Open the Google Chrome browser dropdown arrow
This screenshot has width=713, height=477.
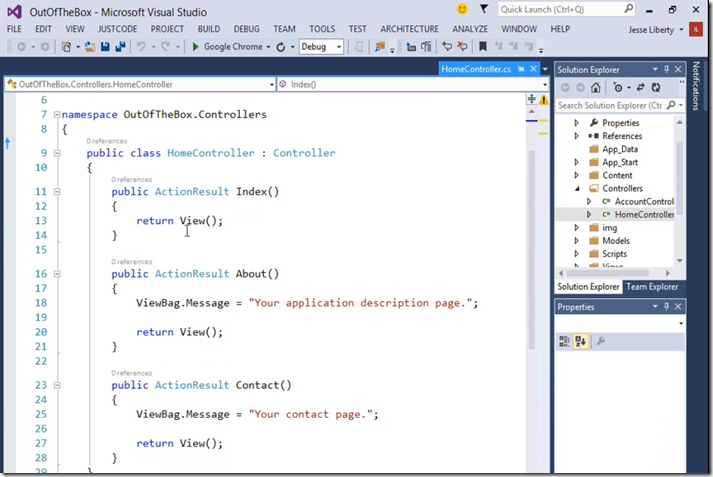pyautogui.click(x=268, y=47)
